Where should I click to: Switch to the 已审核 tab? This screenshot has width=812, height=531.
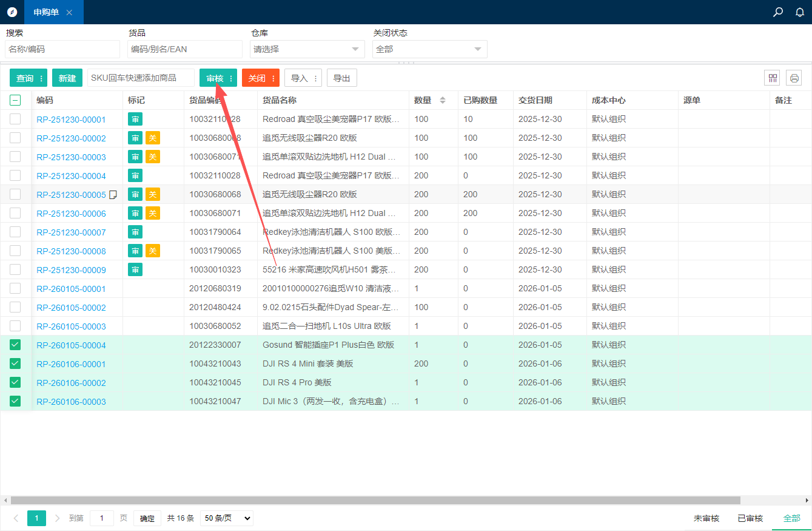[x=750, y=518]
